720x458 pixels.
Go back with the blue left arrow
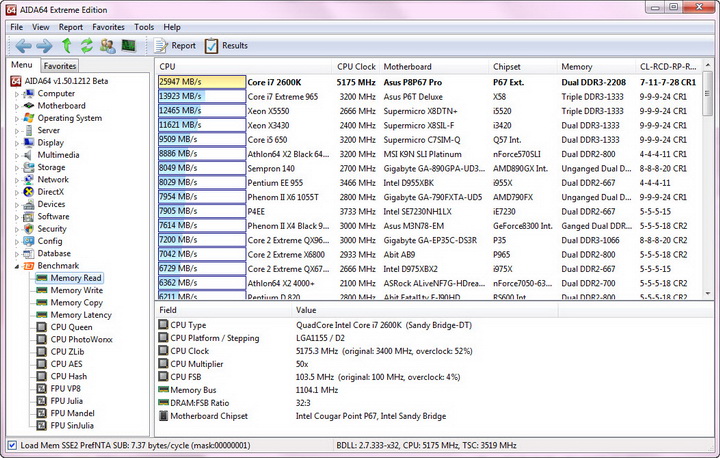click(23, 45)
